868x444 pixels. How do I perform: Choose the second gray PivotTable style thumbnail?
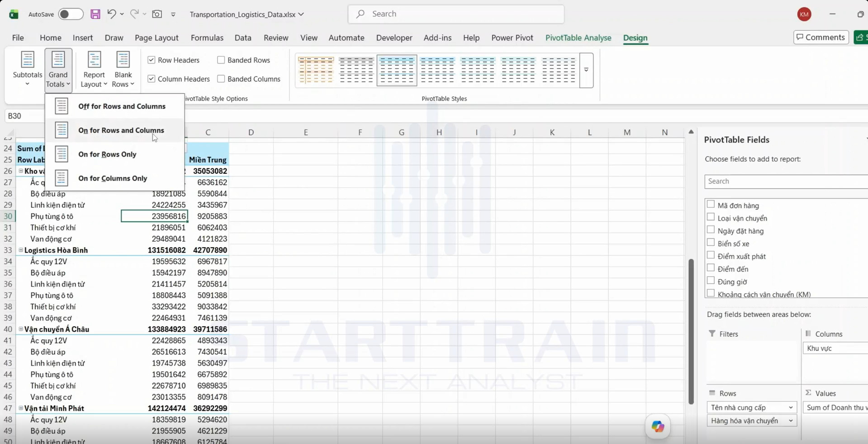(356, 70)
